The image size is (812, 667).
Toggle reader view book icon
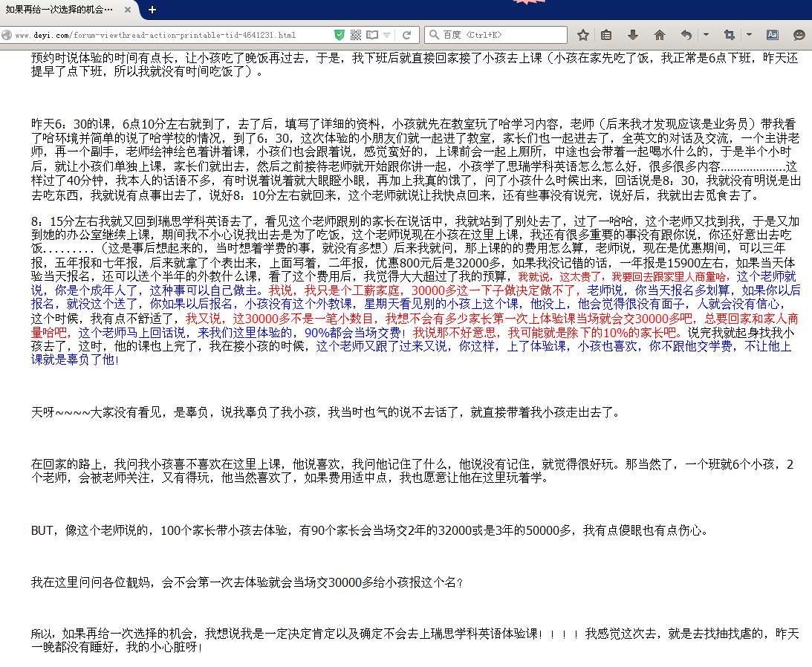(x=371, y=35)
